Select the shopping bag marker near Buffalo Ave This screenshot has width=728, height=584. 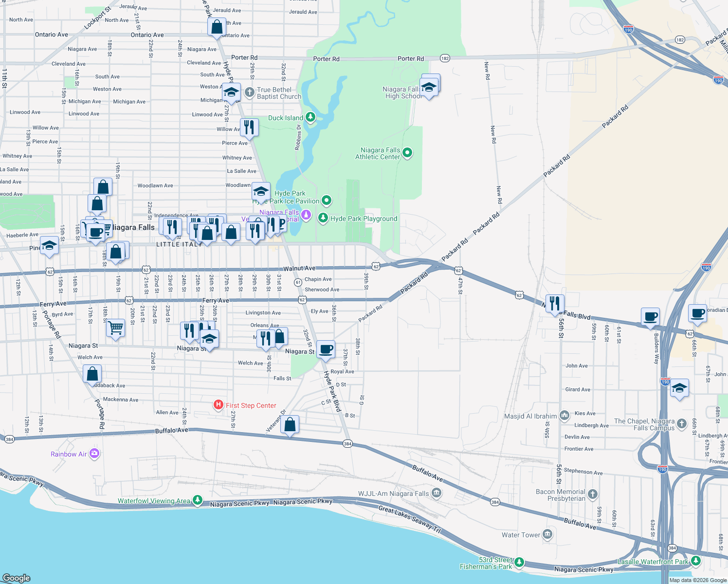pyautogui.click(x=290, y=424)
